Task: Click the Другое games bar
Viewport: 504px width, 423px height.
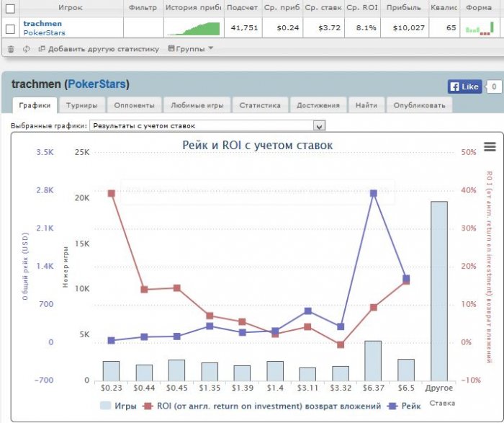Action: point(439,291)
